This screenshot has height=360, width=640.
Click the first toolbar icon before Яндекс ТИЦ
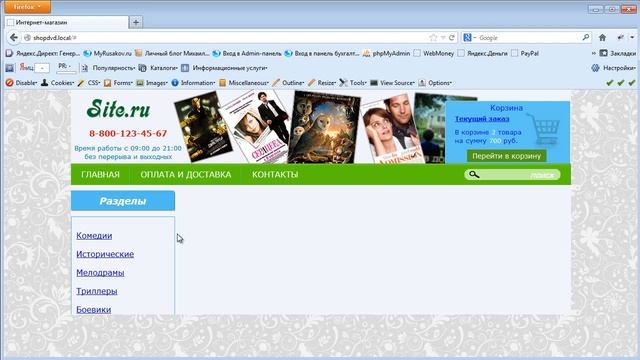click(x=10, y=68)
